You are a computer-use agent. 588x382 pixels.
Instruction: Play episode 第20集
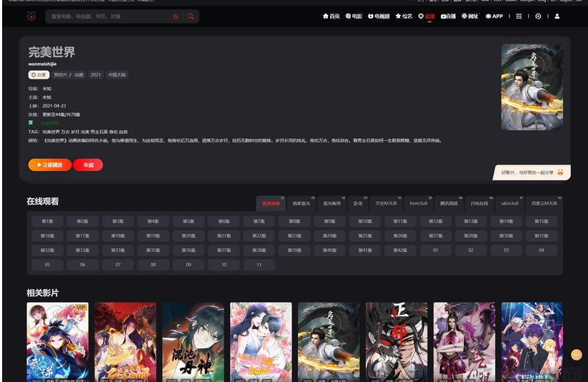point(189,236)
